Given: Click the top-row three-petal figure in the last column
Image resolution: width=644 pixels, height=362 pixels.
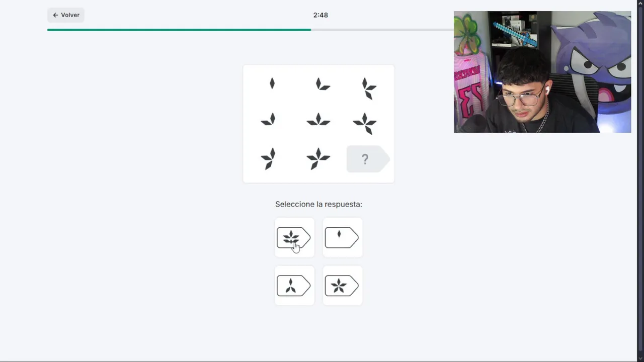Looking at the screenshot, I should 369,88.
